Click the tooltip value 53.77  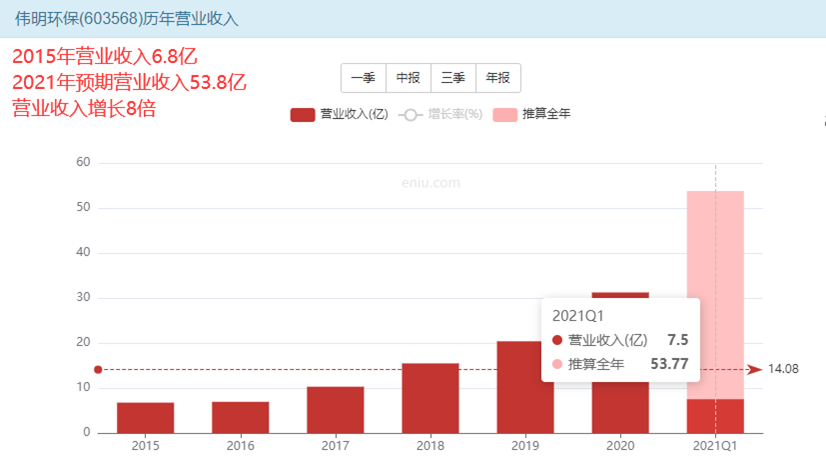pos(669,364)
